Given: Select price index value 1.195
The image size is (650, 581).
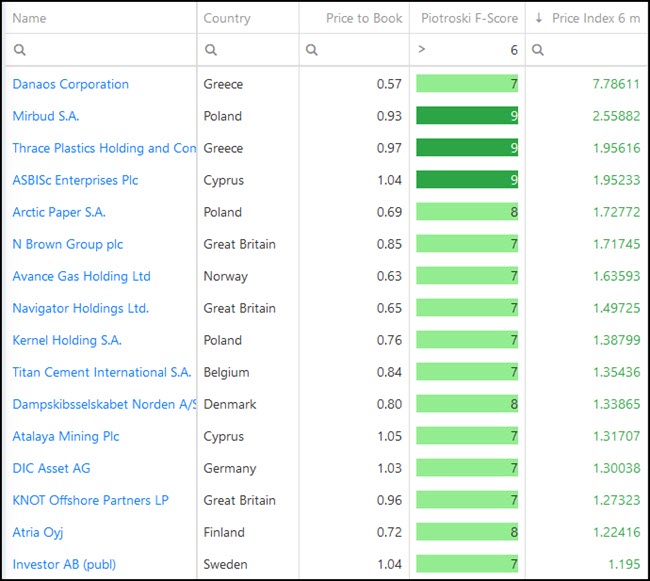Looking at the screenshot, I should pyautogui.click(x=624, y=564).
